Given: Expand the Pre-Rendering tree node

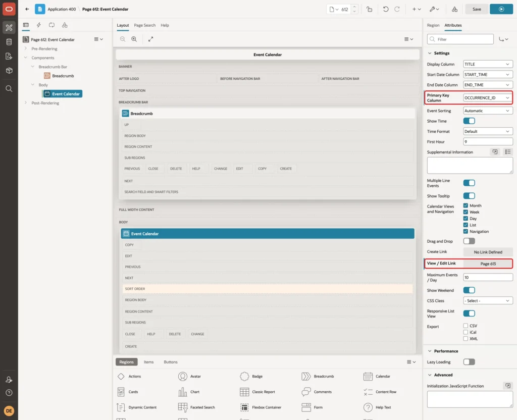Looking at the screenshot, I should tap(25, 48).
